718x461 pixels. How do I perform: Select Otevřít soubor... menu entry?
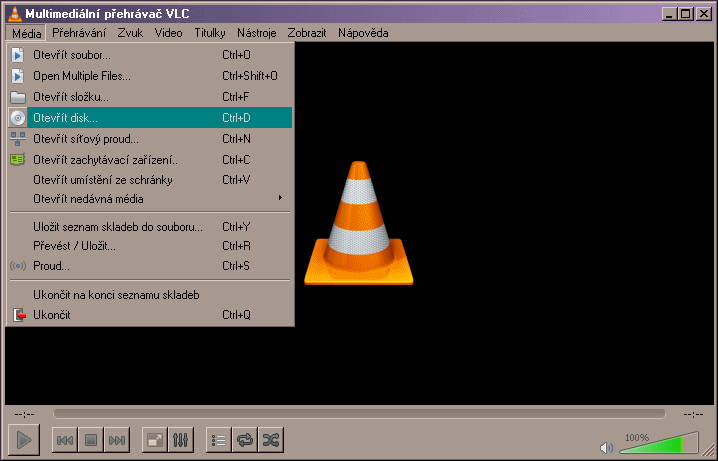click(x=150, y=55)
